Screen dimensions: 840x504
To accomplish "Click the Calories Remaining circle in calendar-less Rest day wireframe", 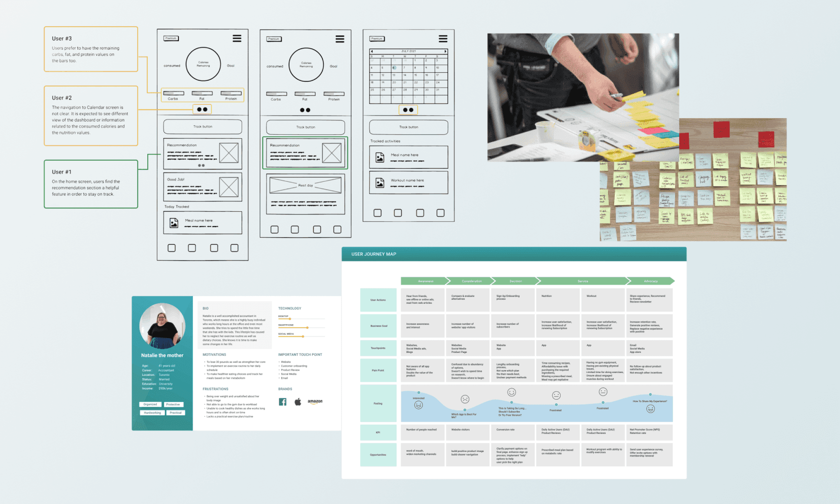I will (306, 65).
